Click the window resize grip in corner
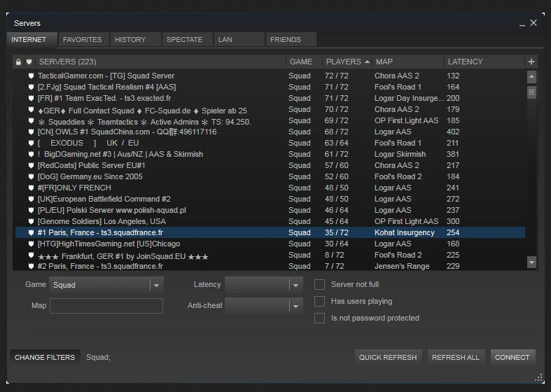Image resolution: width=551 pixels, height=392 pixels. coord(538,378)
